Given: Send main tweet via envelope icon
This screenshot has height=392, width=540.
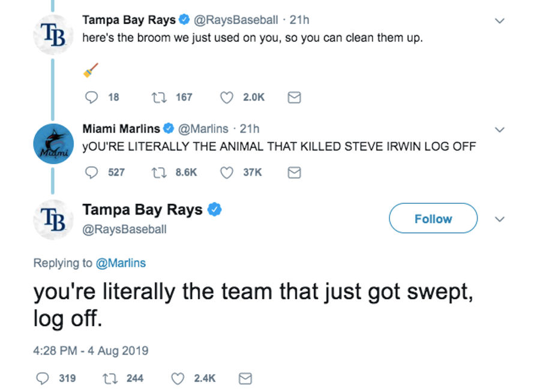Looking at the screenshot, I should click(245, 379).
